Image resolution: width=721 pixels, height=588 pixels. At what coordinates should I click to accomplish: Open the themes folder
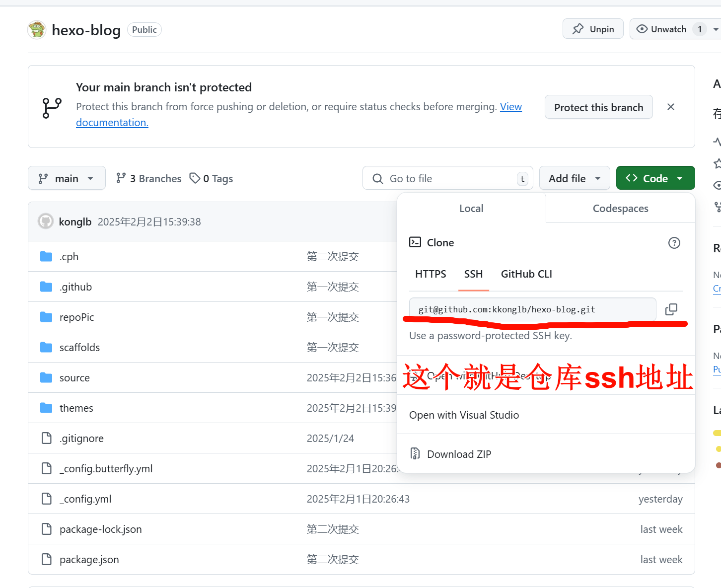pos(76,408)
